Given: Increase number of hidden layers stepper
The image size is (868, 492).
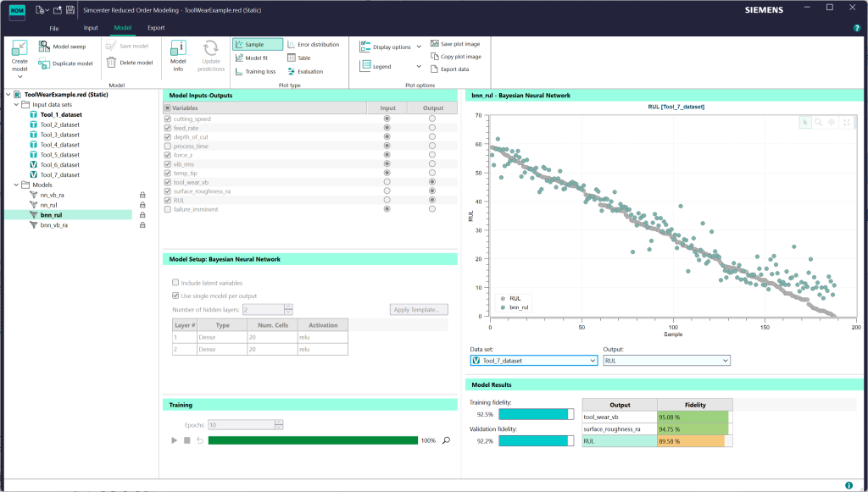Looking at the screenshot, I should [288, 307].
